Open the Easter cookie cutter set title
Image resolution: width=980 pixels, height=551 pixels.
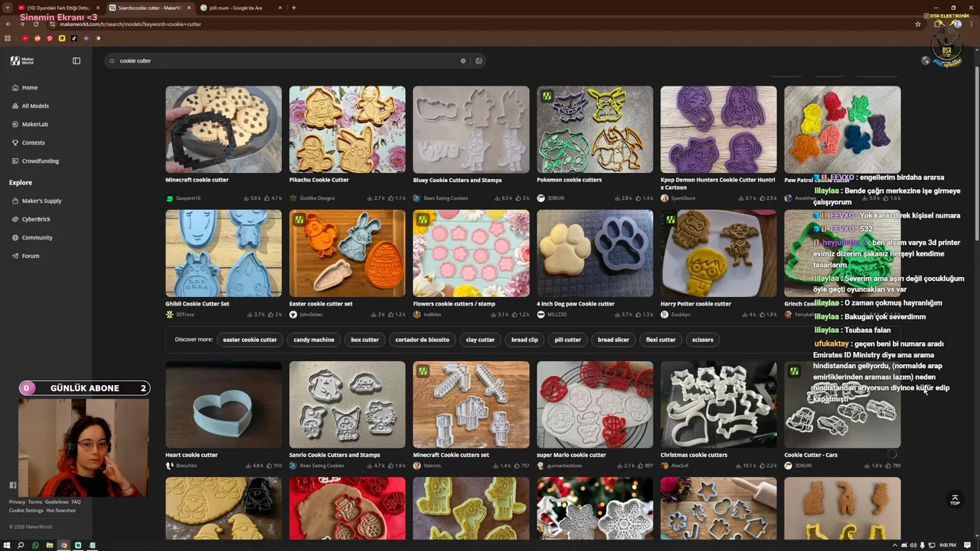tap(321, 304)
